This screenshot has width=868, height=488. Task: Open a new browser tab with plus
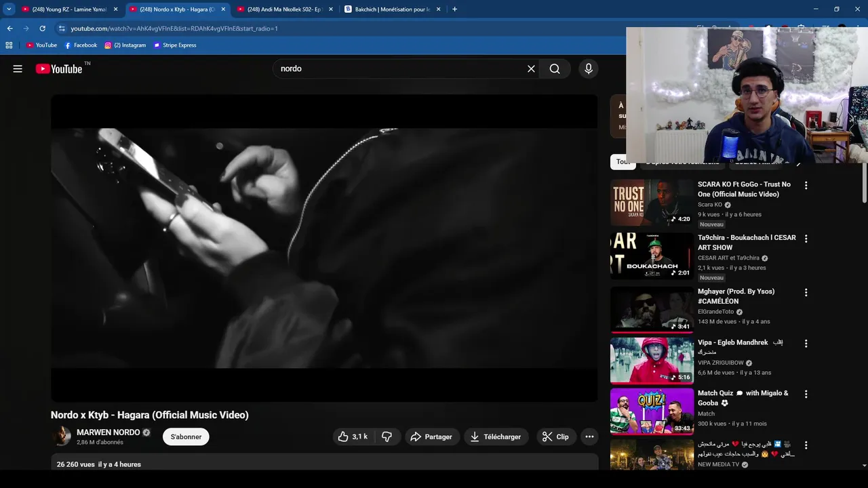coord(454,9)
